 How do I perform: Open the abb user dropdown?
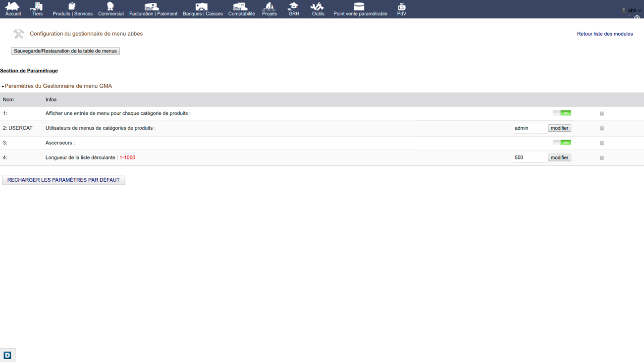click(x=632, y=10)
